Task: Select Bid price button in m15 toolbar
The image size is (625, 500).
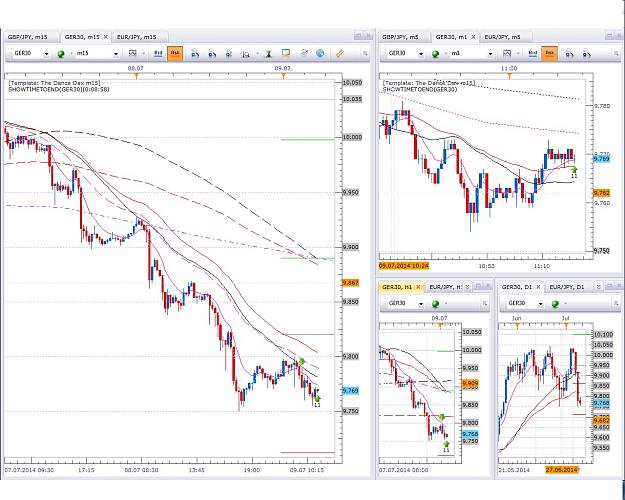Action: [158, 53]
